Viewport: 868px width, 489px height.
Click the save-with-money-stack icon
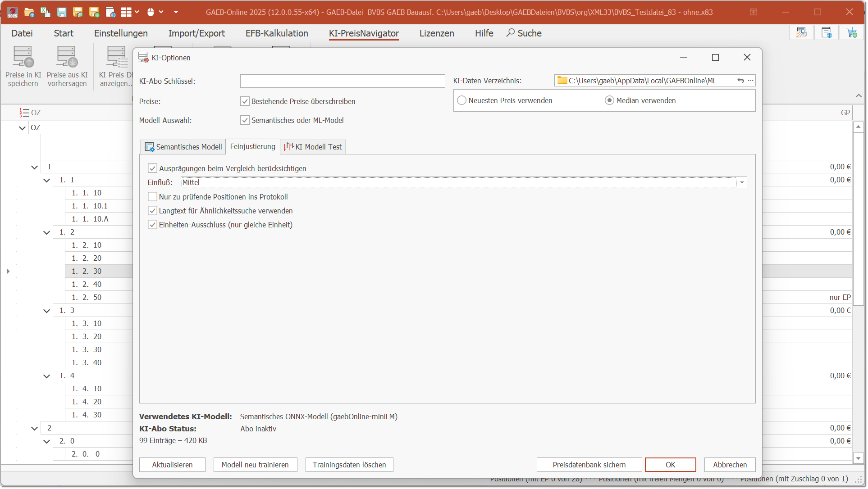tap(78, 12)
